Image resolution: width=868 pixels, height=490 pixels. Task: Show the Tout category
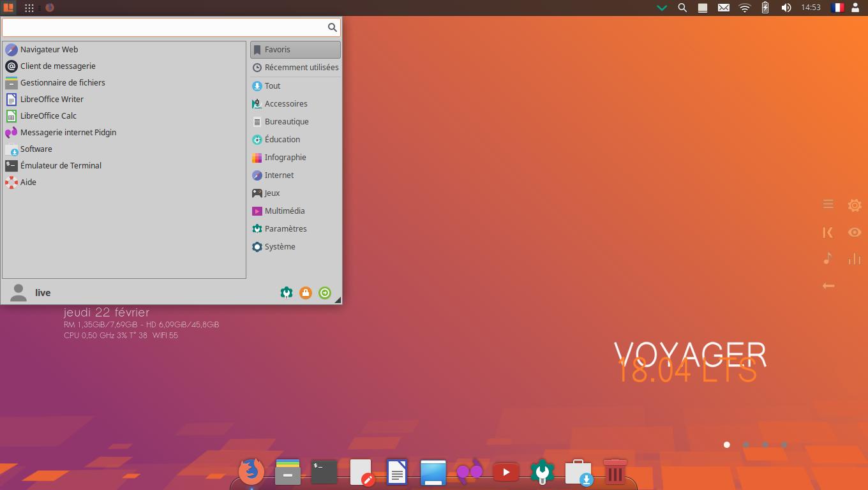296,85
